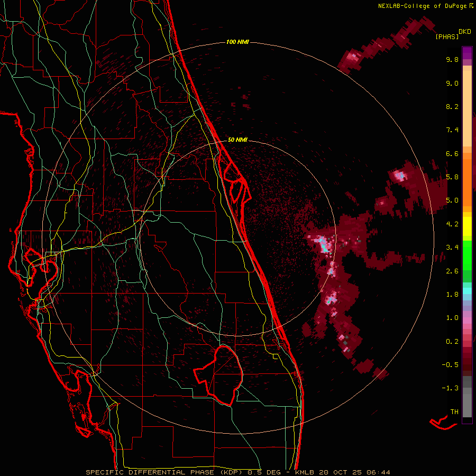Click the 1.8 scale value
The height and width of the screenshot is (476, 476).
point(452,295)
